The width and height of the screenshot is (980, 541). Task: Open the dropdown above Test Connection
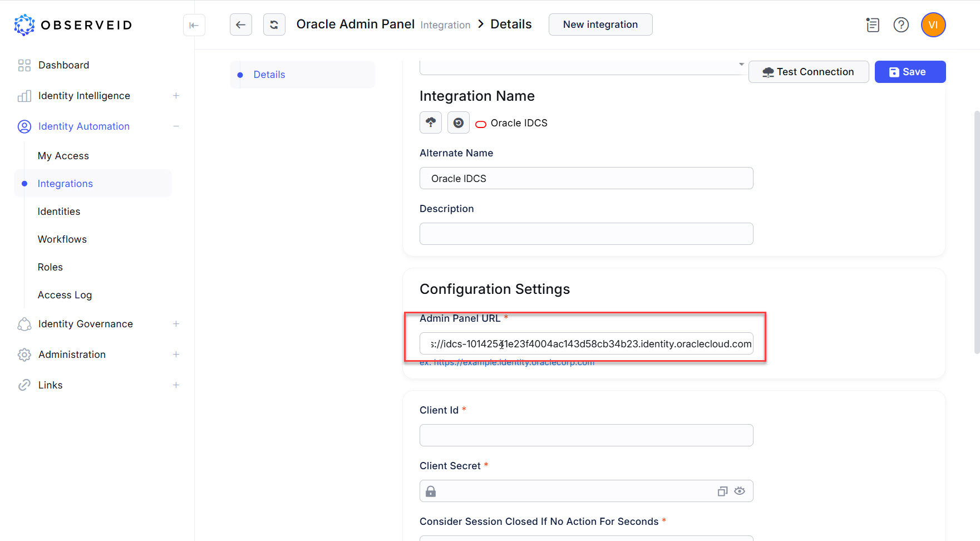point(741,65)
